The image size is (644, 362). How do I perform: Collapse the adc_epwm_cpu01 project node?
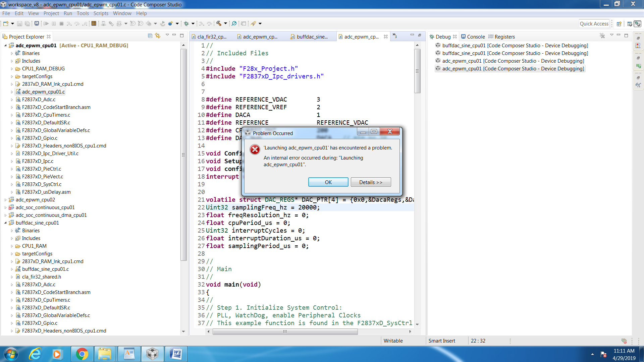click(x=5, y=46)
